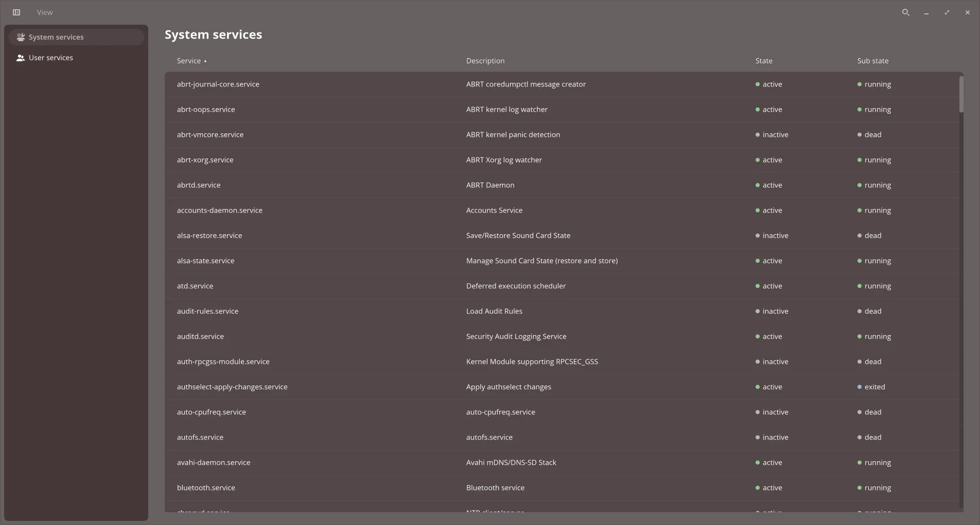This screenshot has width=980, height=525.
Task: Sort by Sub state column header
Action: pyautogui.click(x=873, y=61)
